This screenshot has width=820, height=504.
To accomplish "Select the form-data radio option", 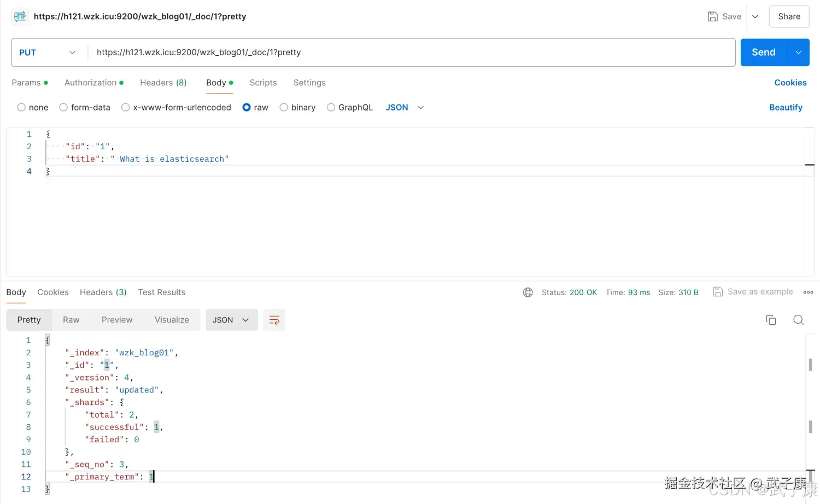I will [63, 107].
